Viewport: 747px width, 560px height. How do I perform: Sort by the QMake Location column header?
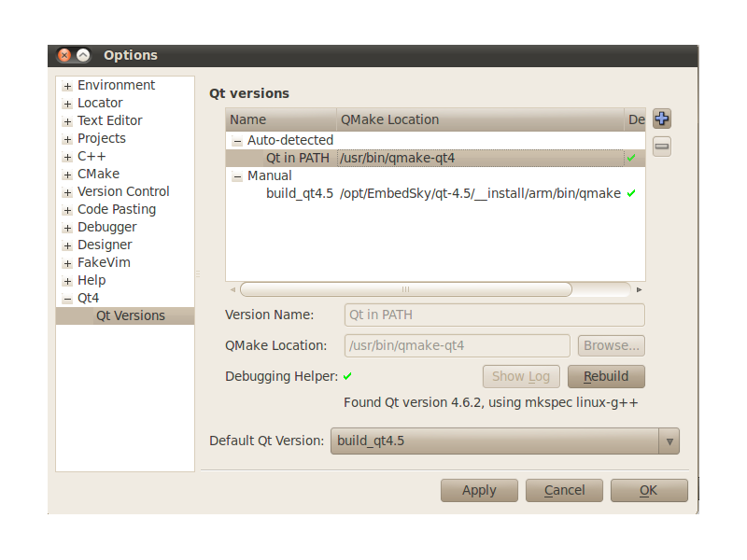point(481,119)
